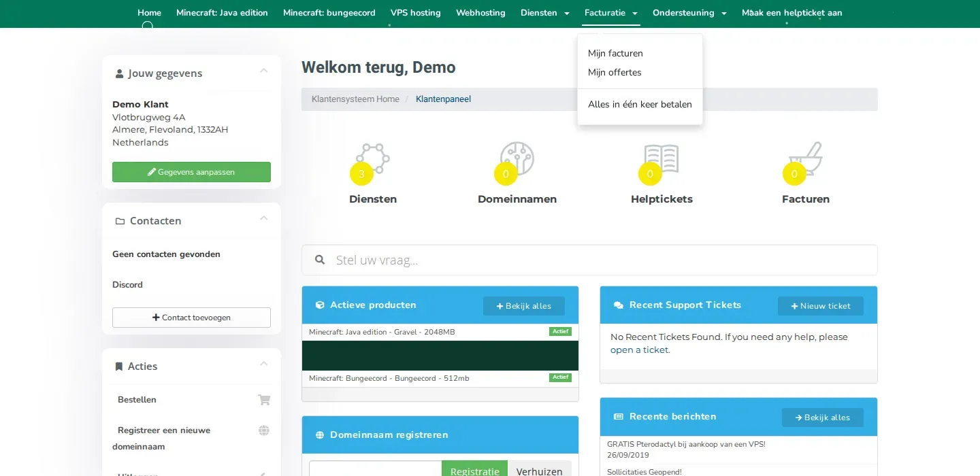
Task: Click the Nieuw ticket button
Action: (821, 306)
